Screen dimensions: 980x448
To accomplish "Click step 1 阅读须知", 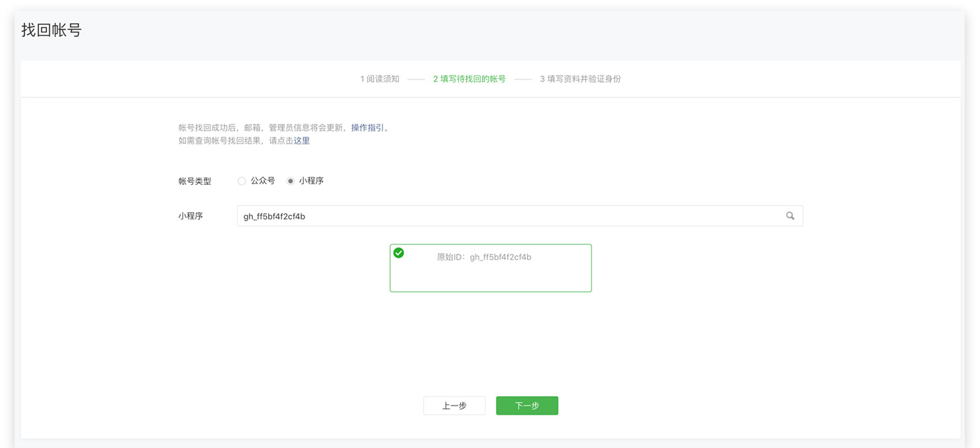I will click(x=380, y=79).
